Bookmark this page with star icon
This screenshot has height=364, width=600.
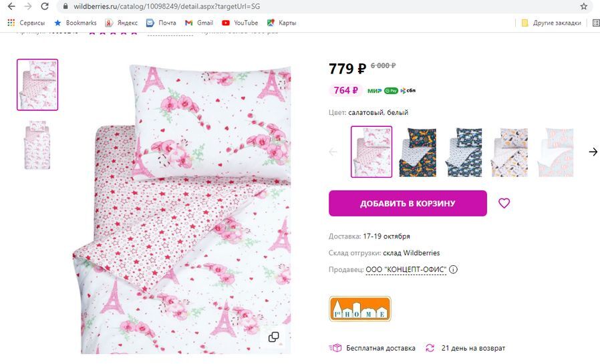(583, 7)
